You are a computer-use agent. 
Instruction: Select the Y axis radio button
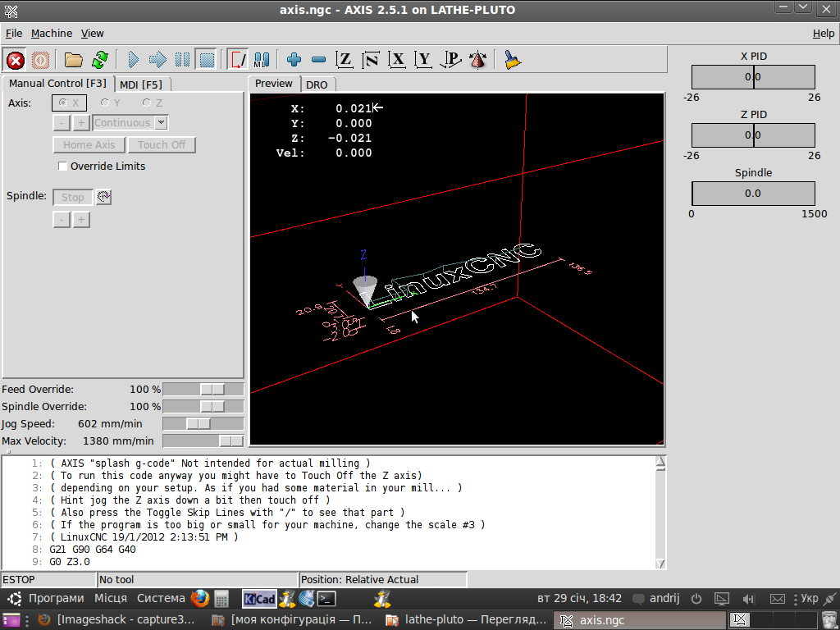(x=105, y=103)
